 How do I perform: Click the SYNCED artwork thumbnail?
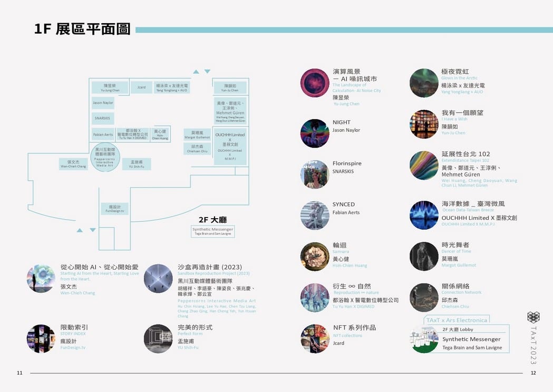coord(315,215)
